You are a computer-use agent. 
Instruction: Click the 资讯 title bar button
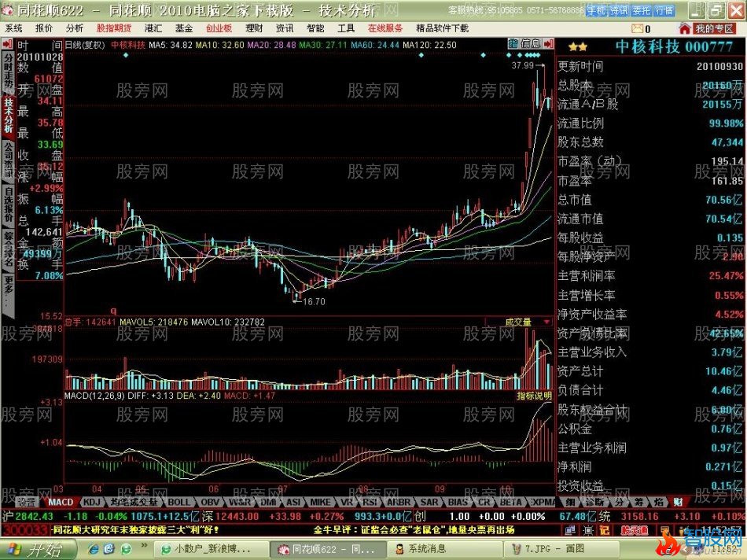click(x=618, y=10)
